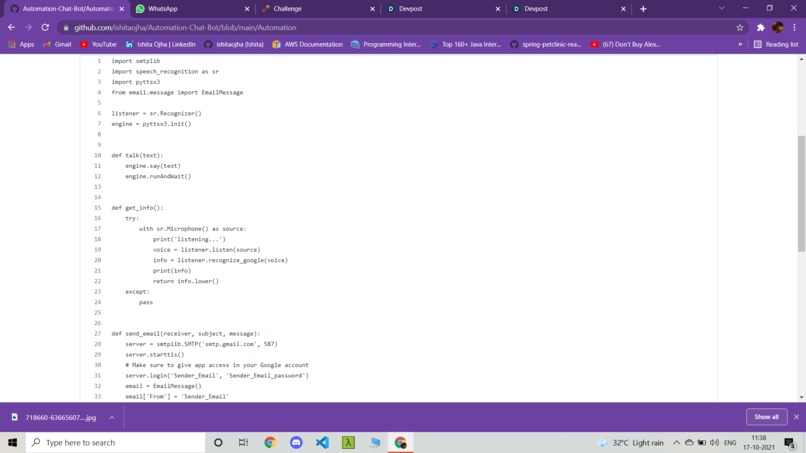Open the Apps bookmark
Viewport: 806px width, 453px height.
[x=21, y=45]
